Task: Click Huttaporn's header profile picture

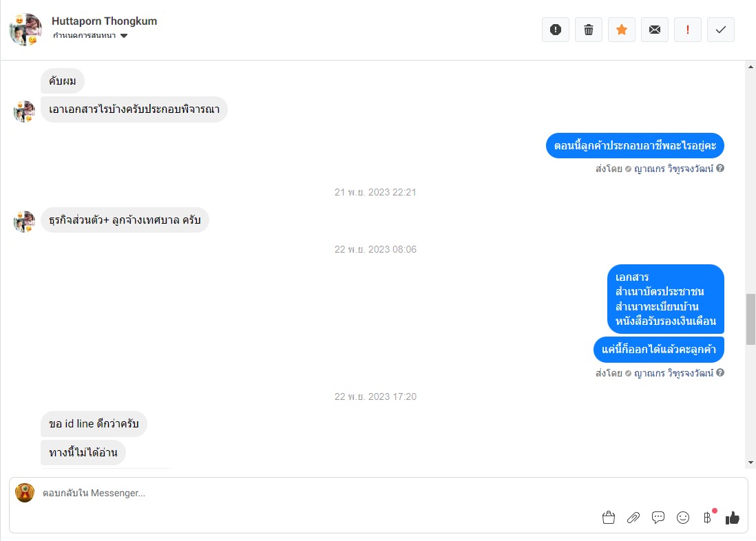Action: pos(25,30)
